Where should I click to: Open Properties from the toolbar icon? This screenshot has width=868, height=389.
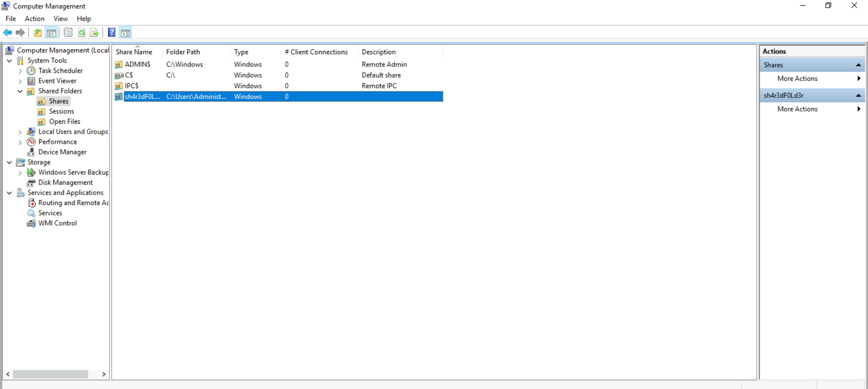click(68, 33)
